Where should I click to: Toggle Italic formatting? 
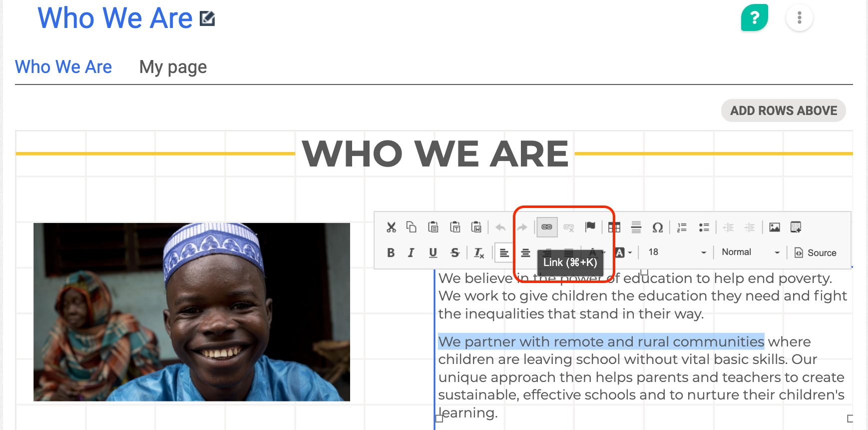coord(411,253)
